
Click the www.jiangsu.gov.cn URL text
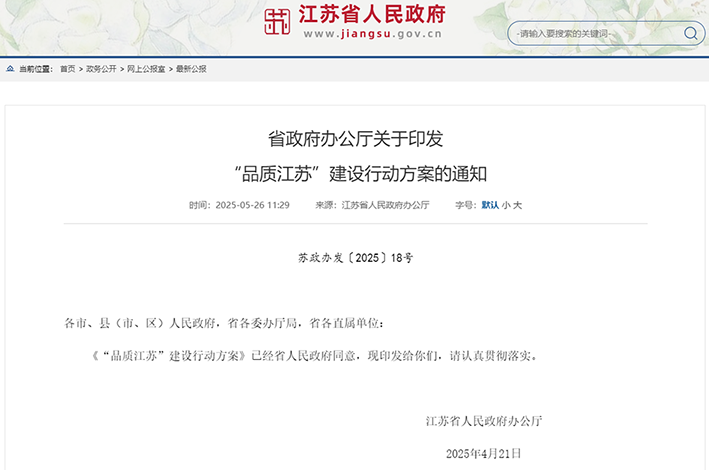pyautogui.click(x=372, y=34)
